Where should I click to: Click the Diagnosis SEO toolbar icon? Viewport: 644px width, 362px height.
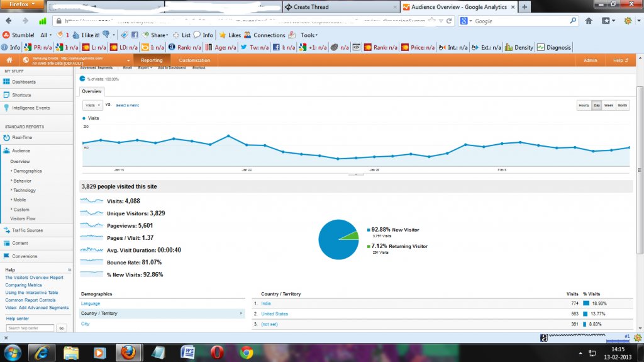pos(554,47)
